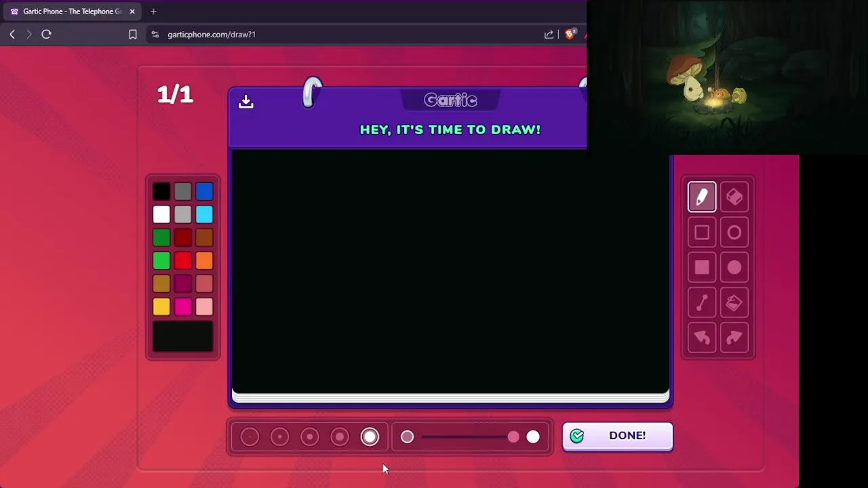Choose the medium brush thickness
The width and height of the screenshot is (868, 488).
point(310,437)
